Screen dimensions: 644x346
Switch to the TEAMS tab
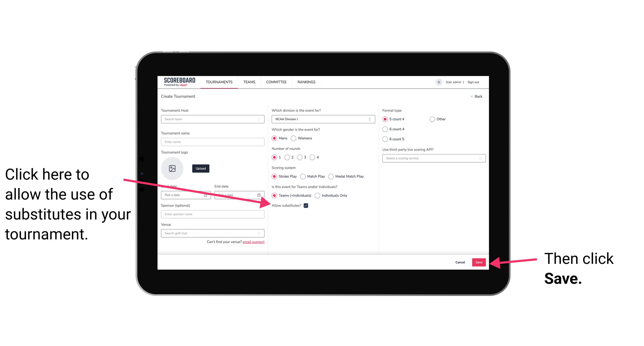(x=249, y=82)
